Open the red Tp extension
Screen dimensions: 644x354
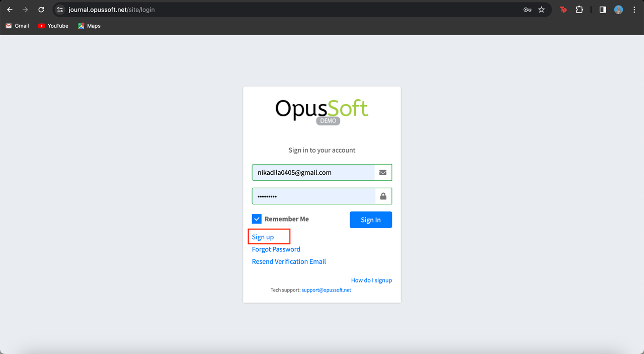563,10
